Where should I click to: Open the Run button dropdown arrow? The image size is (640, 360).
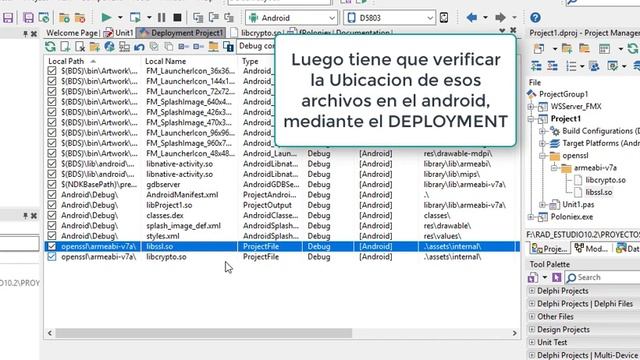pyautogui.click(x=120, y=18)
